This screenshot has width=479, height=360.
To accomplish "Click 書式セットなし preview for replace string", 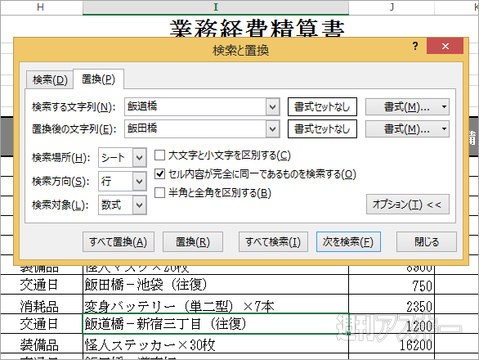I will (322, 129).
